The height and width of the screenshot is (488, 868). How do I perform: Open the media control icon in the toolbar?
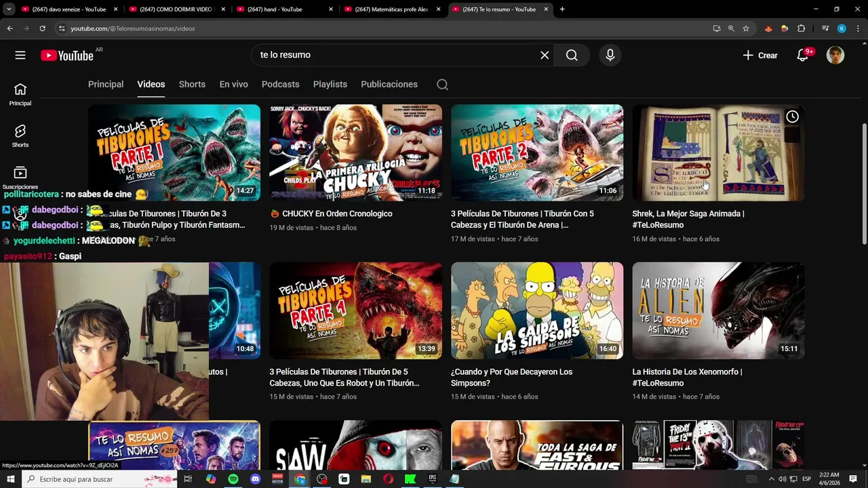(825, 28)
